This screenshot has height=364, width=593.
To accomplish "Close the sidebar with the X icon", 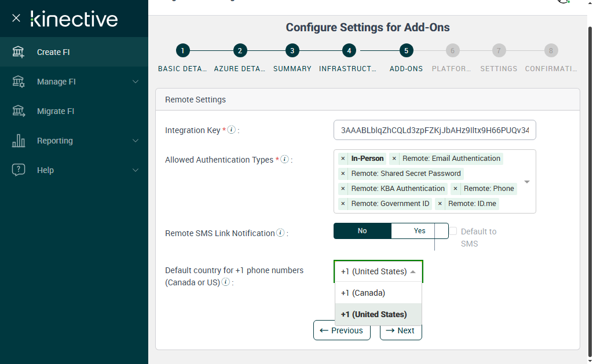I will (x=16, y=18).
